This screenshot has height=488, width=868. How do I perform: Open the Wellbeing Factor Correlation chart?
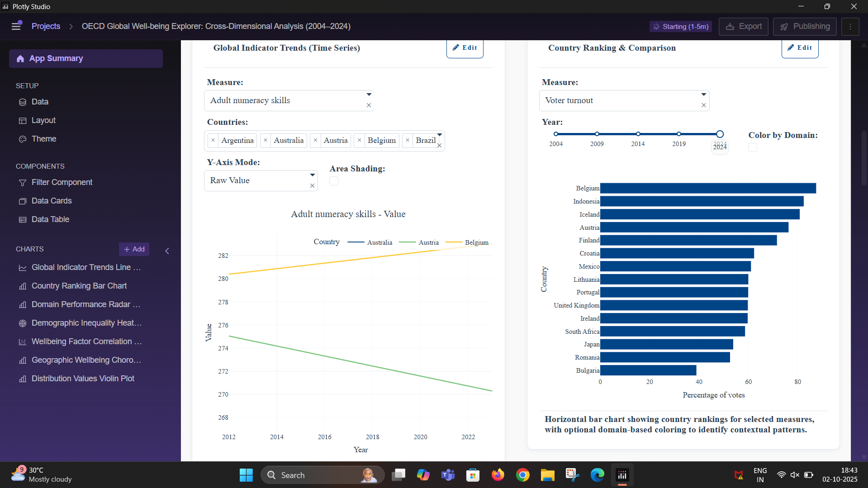click(x=86, y=341)
